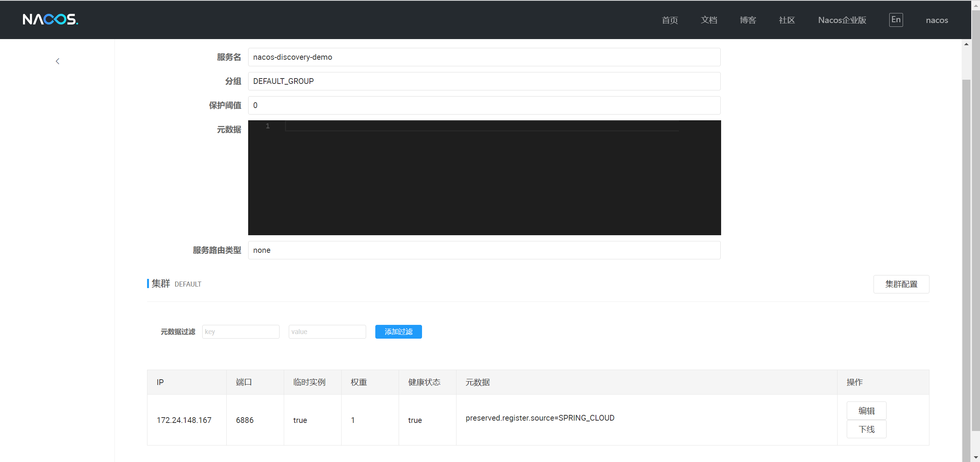Open the 集群配置 button
Screen dimensions: 980x462
pos(901,284)
